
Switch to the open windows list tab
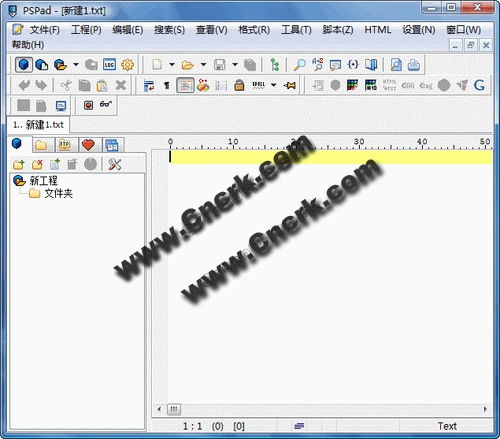tap(112, 145)
